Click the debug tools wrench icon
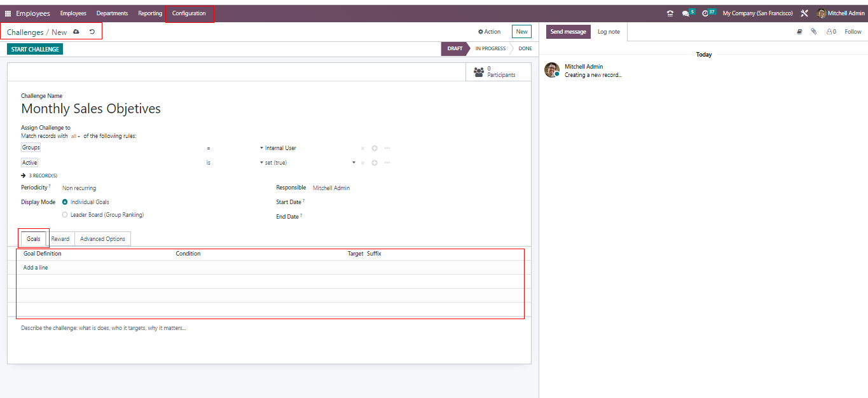Viewport: 868px width, 398px height. (x=804, y=13)
